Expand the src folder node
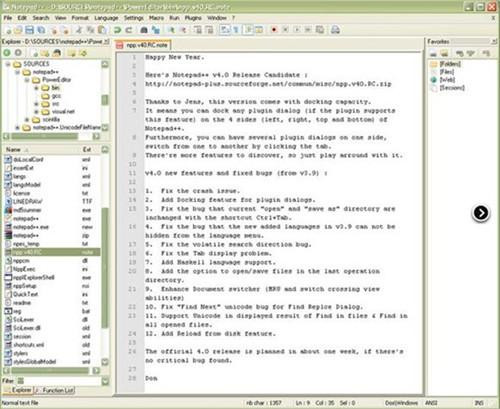This screenshot has width=500, height=409. 36,104
